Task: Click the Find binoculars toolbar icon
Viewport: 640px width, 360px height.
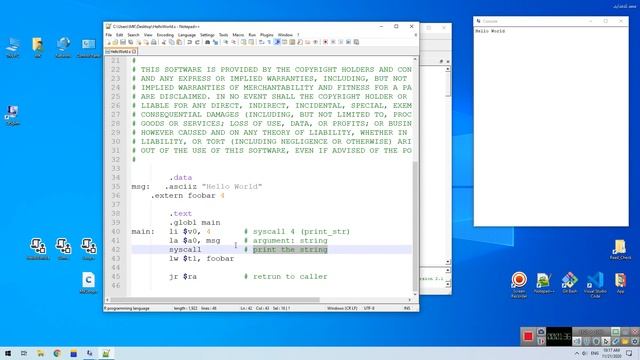Action: click(x=208, y=42)
